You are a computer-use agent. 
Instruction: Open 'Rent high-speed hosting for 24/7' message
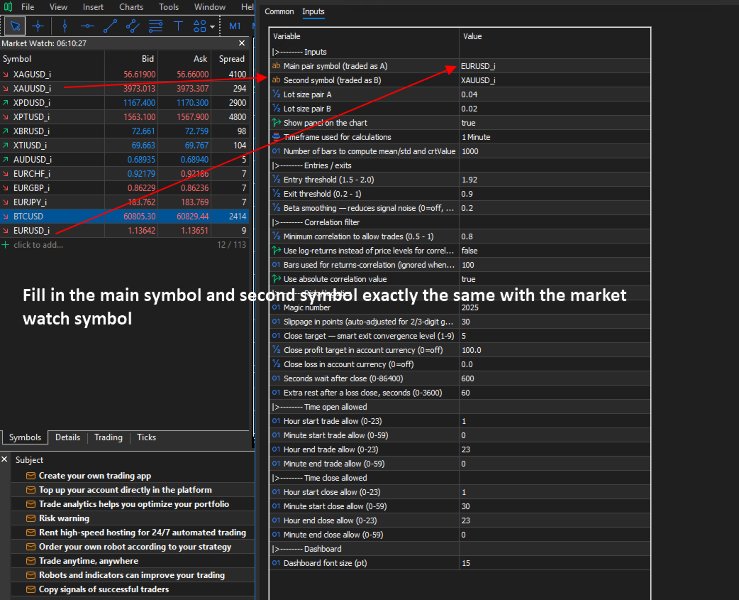[142, 532]
